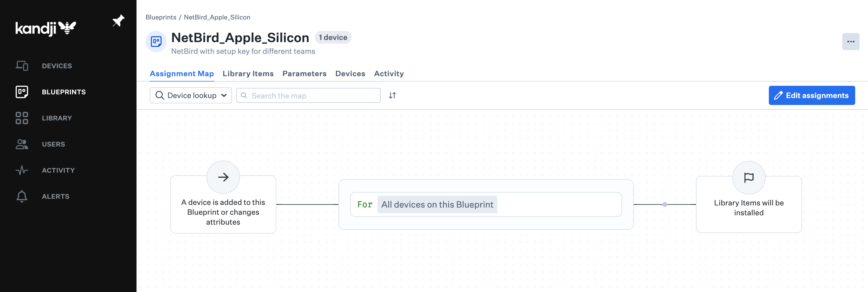Switch to the Library Items tab
The height and width of the screenshot is (292, 868).
(x=248, y=74)
